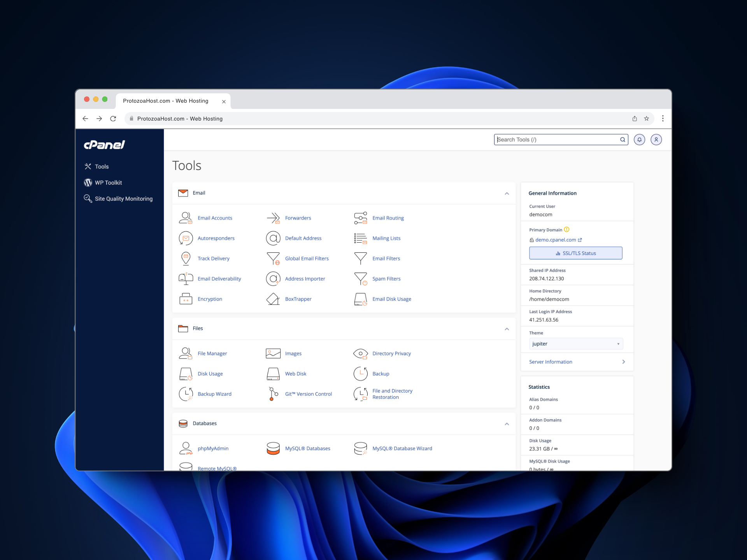
Task: Open the Git Version Control icon
Action: coord(273,394)
